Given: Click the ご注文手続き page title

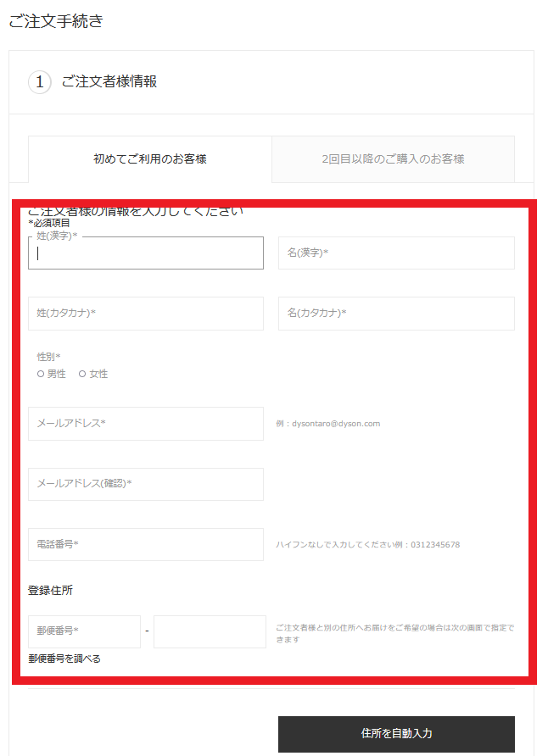Looking at the screenshot, I should 56,22.
